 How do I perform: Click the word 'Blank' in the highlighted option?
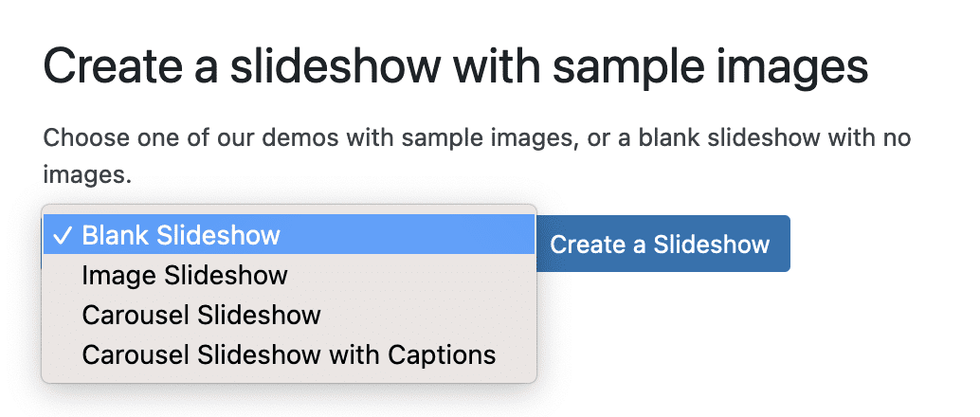point(116,235)
